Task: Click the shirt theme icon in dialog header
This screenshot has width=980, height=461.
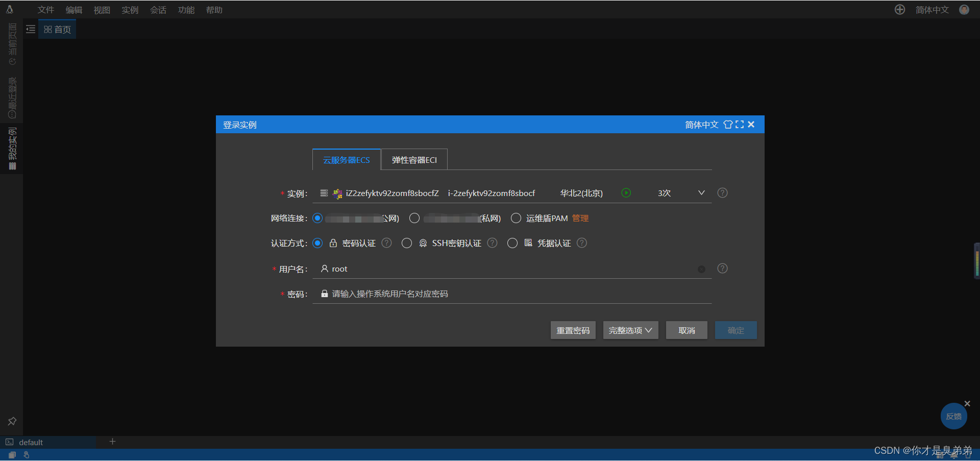Action: (x=728, y=124)
